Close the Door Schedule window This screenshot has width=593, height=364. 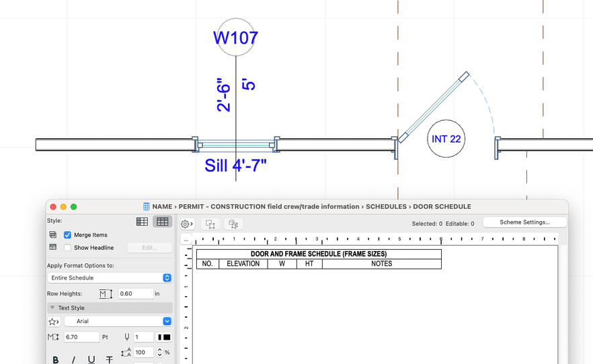pyautogui.click(x=53, y=207)
